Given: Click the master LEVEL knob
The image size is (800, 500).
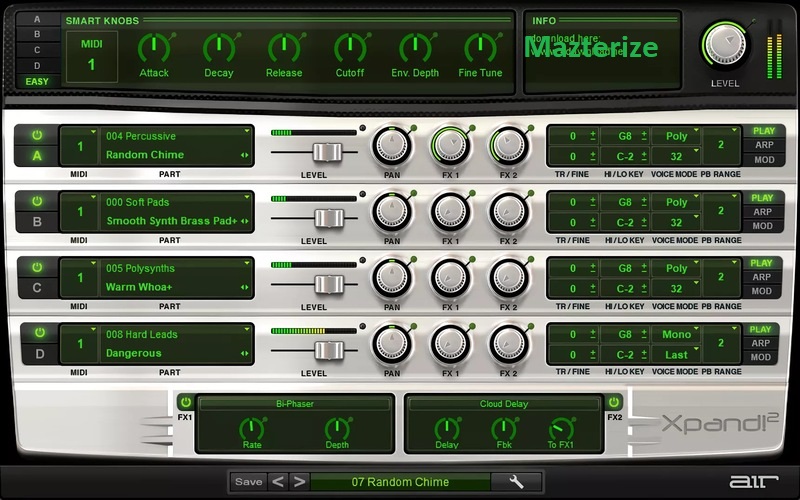Looking at the screenshot, I should click(x=725, y=42).
